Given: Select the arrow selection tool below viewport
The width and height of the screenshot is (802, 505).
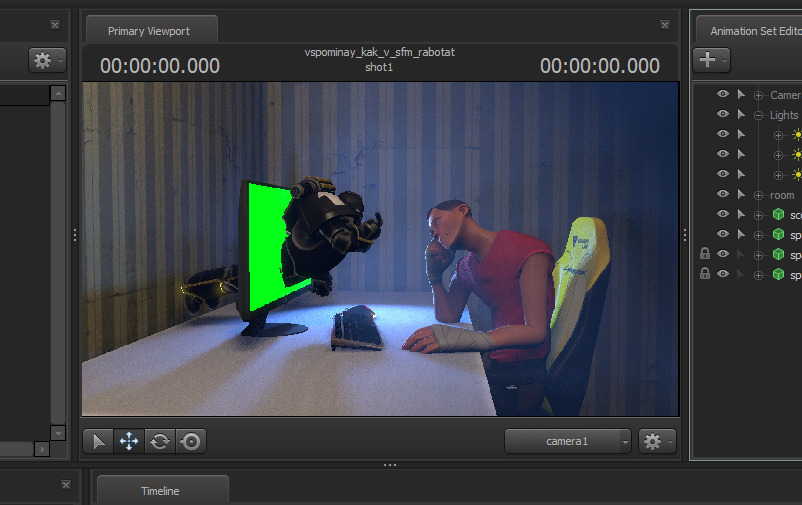Looking at the screenshot, I should click(x=98, y=441).
